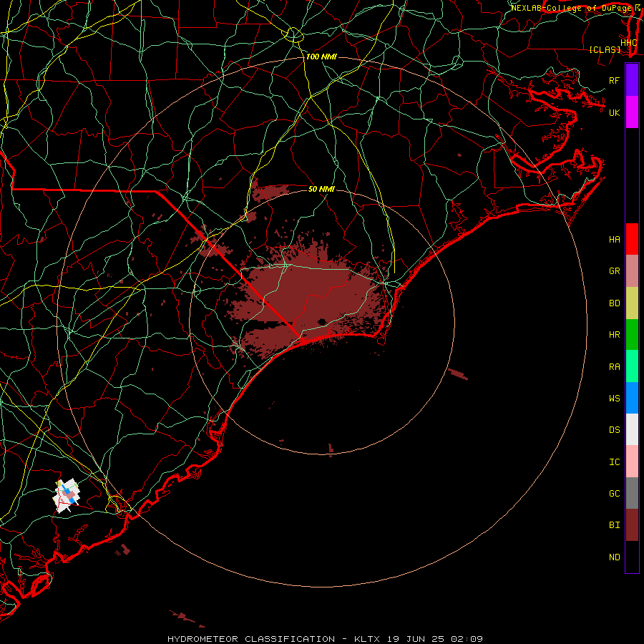Click the "BI" legend label
The width and height of the screenshot is (644, 644).
614,525
